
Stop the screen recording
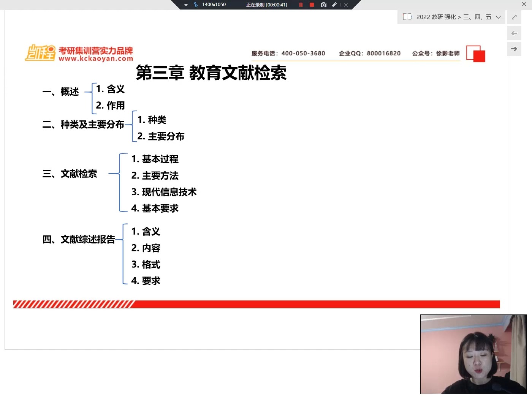click(312, 5)
